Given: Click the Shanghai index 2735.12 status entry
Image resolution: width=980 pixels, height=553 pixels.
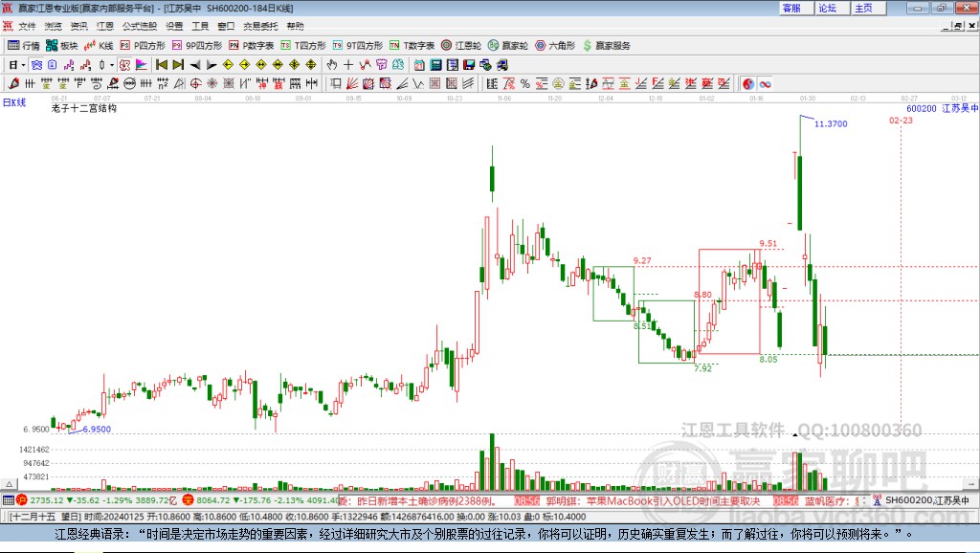Looking at the screenshot, I should [98, 500].
